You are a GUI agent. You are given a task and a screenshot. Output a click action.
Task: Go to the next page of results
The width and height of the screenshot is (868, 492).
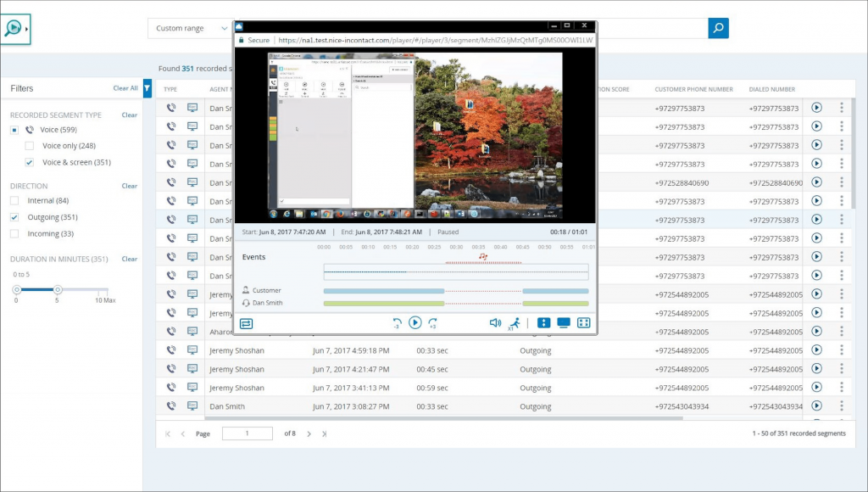309,433
